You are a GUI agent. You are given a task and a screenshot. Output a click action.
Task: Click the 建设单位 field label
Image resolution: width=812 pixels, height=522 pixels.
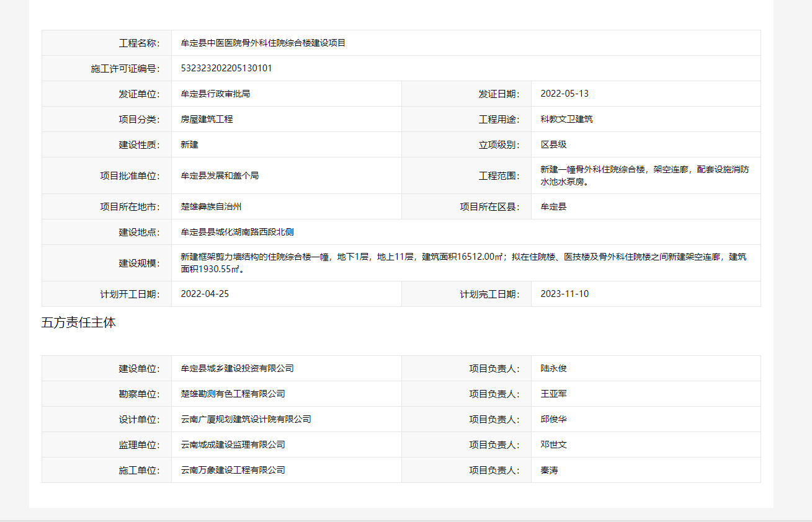(139, 368)
